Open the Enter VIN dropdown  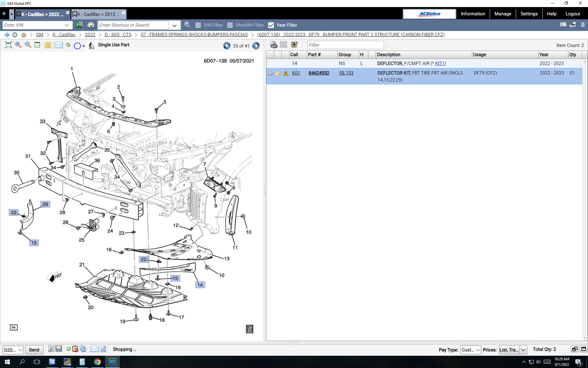(x=67, y=25)
